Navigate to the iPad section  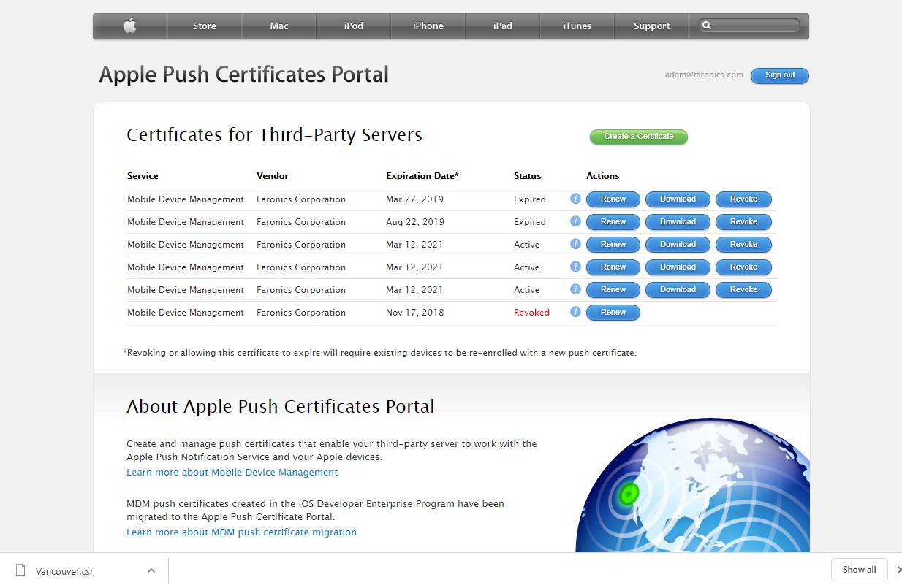click(x=503, y=26)
